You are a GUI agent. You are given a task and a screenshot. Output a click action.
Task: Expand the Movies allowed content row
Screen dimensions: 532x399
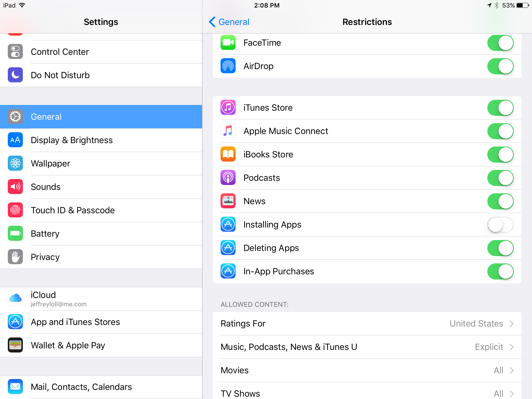pos(367,370)
